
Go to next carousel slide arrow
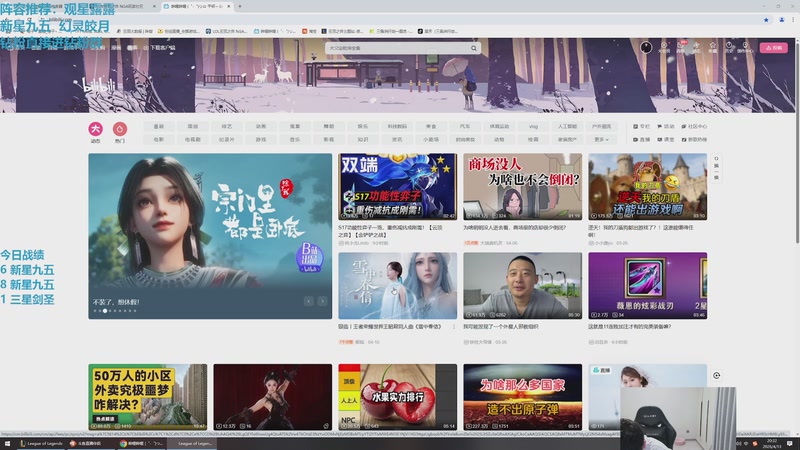pos(322,301)
